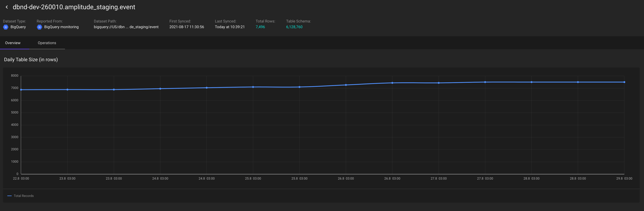The height and width of the screenshot is (211, 644).
Task: Click the last data point at 29.8 03:00
Action: coord(624,82)
